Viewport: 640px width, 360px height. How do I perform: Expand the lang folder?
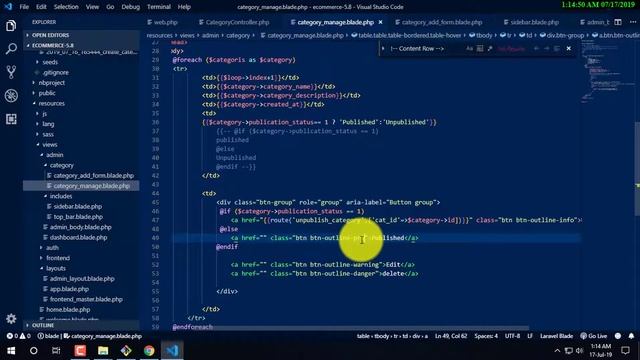pos(48,124)
